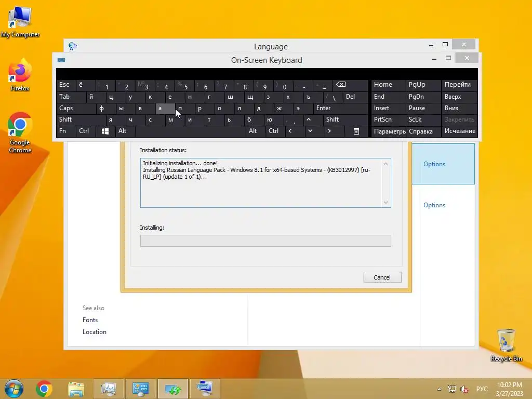The height and width of the screenshot is (399, 532).
Task: Tap the Esc key
Action: point(66,85)
